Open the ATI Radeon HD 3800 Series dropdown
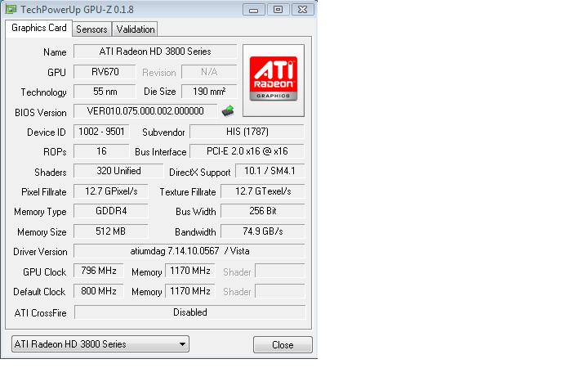Image resolution: width=588 pixels, height=368 pixels. [100, 344]
